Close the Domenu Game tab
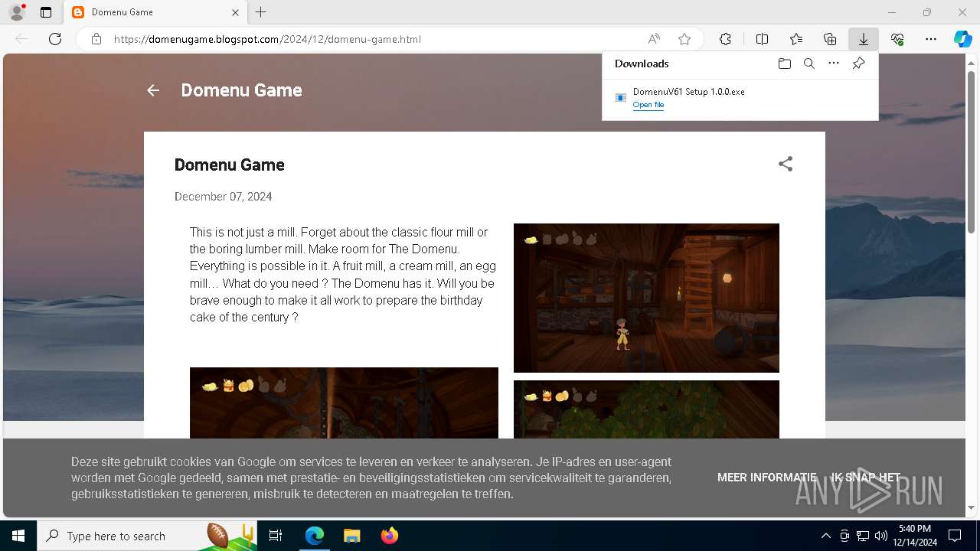Viewport: 980px width, 551px height. 235,12
